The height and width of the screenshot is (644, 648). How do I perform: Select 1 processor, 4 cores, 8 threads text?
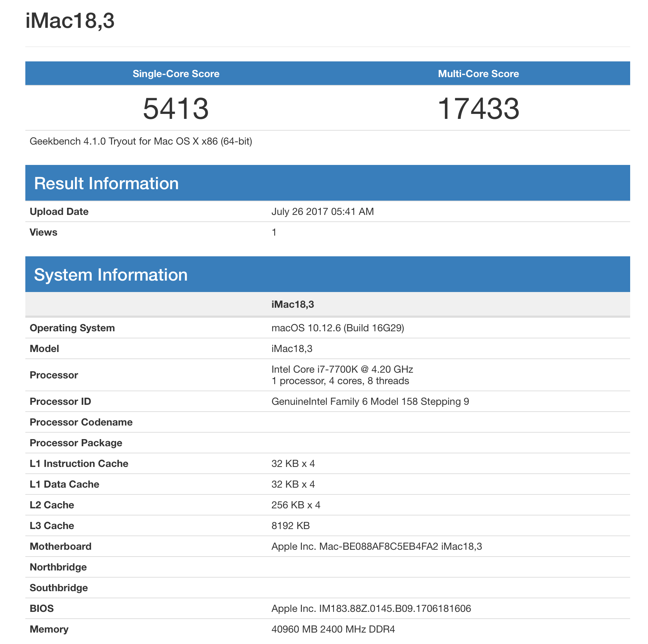click(340, 381)
